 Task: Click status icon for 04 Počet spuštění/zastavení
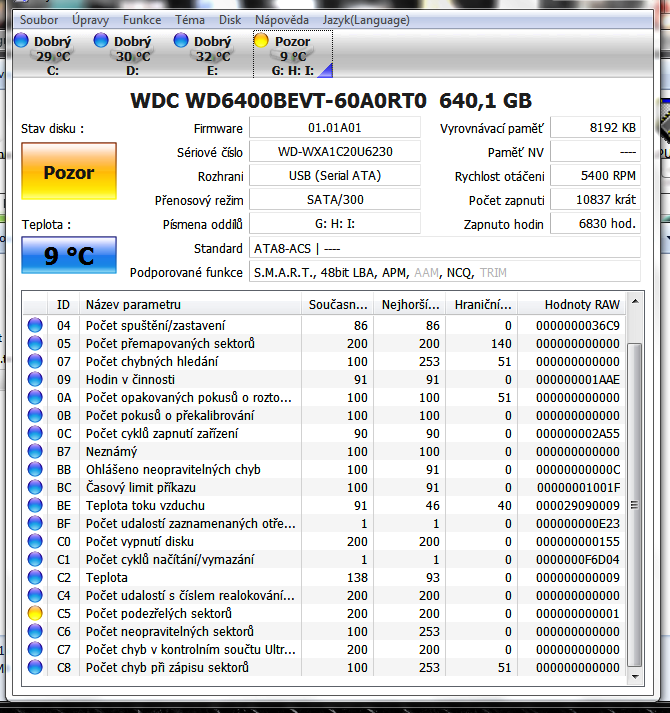pos(35,325)
